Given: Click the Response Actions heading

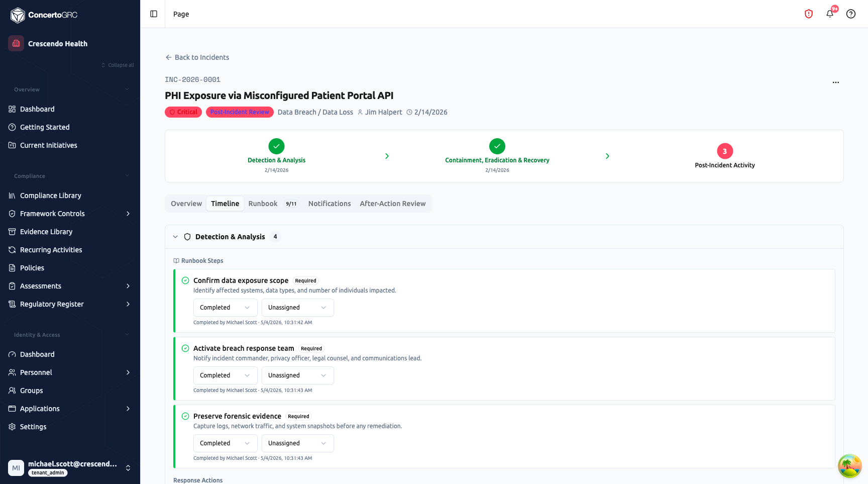Looking at the screenshot, I should pyautogui.click(x=198, y=480).
